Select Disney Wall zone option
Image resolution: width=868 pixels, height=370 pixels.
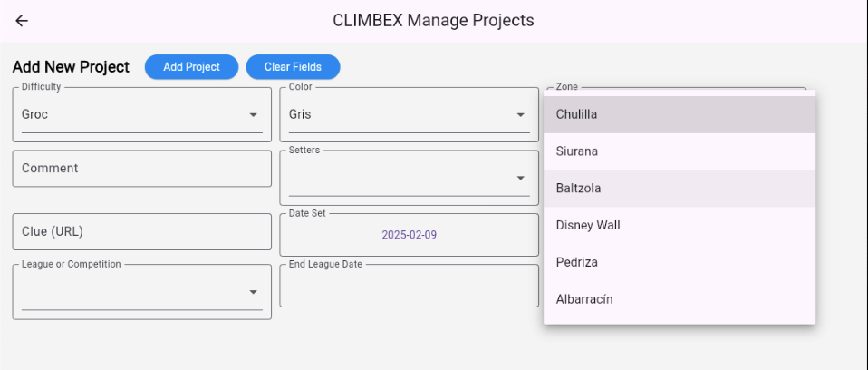point(680,226)
